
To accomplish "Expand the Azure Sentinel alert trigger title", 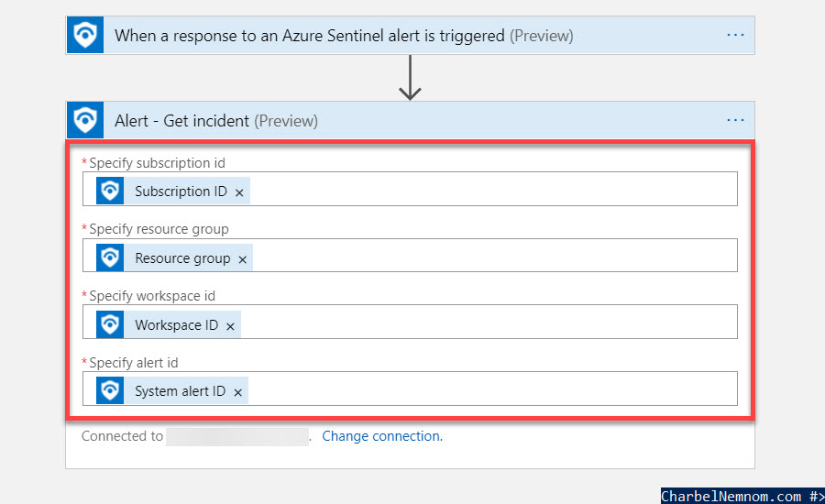I will click(344, 36).
